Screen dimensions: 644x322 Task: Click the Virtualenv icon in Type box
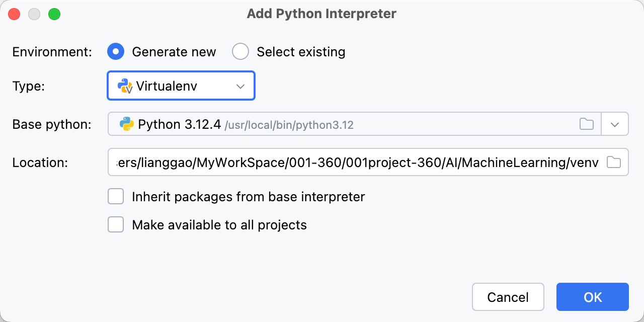click(125, 86)
